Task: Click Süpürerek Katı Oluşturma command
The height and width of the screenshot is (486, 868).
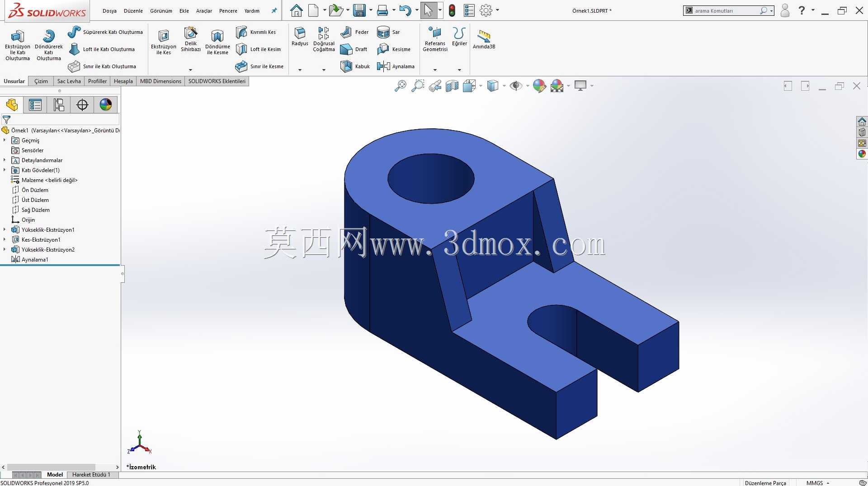Action: tap(105, 32)
